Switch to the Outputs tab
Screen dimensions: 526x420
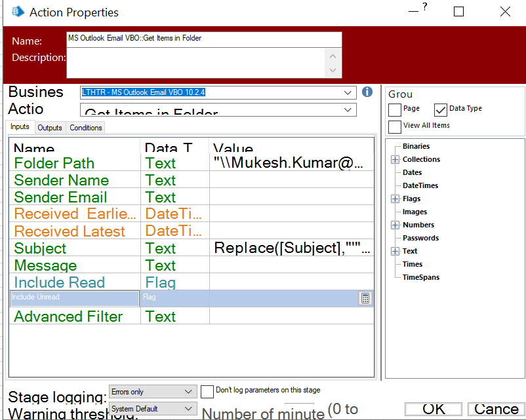tap(50, 128)
